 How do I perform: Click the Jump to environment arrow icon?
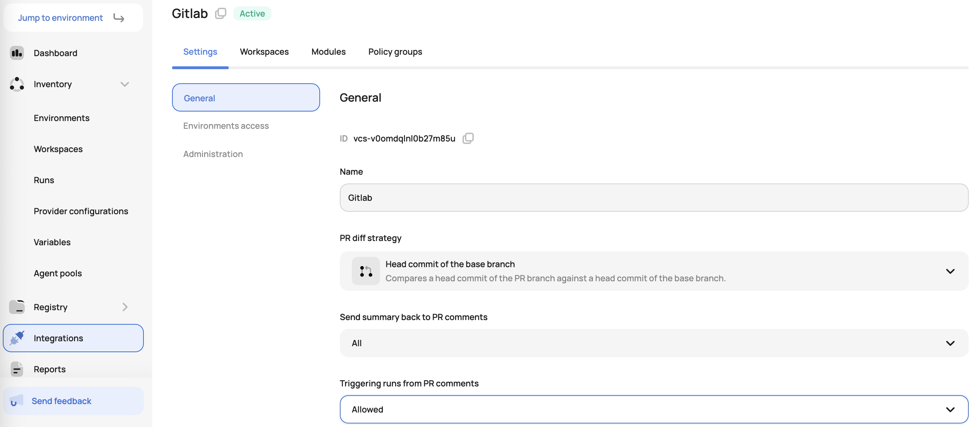(x=119, y=18)
